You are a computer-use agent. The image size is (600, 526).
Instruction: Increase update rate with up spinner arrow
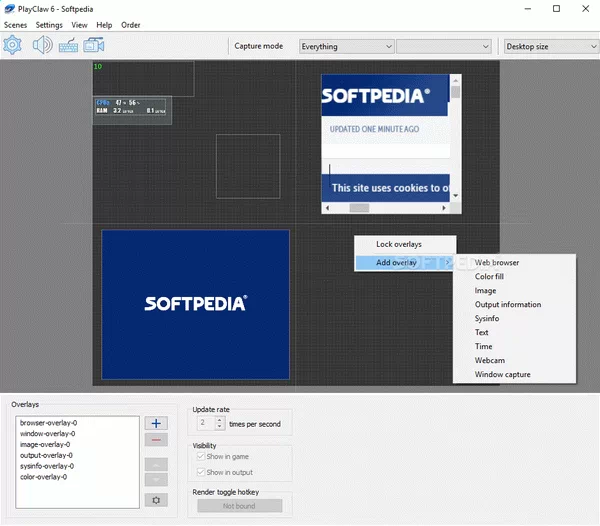tap(220, 420)
